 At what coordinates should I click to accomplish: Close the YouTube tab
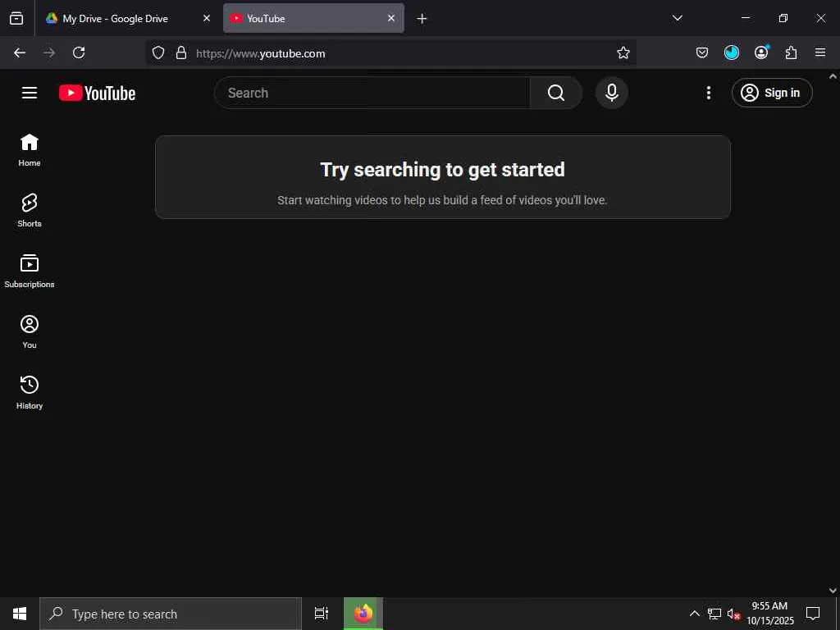pos(391,18)
